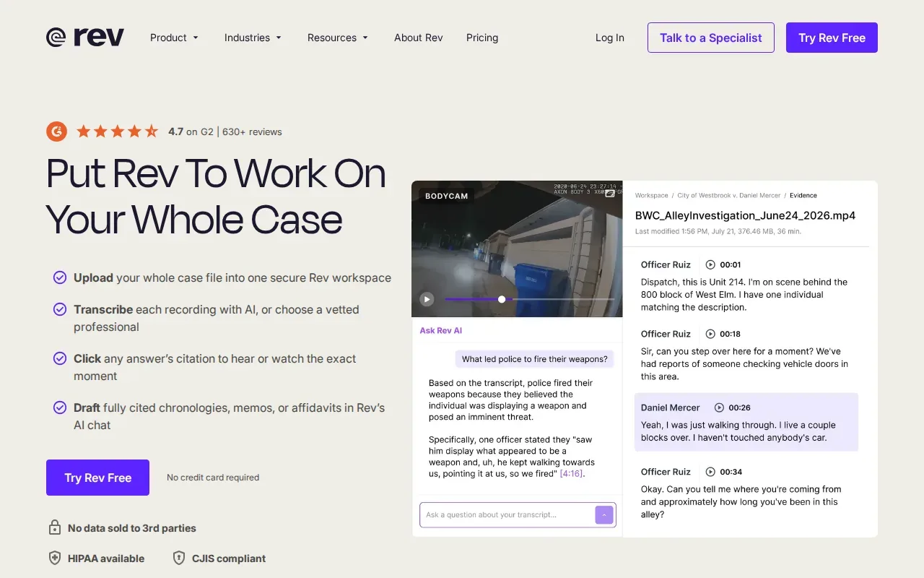Image resolution: width=924 pixels, height=578 pixels.
Task: Send the question with the purple arrow button
Action: pos(604,515)
